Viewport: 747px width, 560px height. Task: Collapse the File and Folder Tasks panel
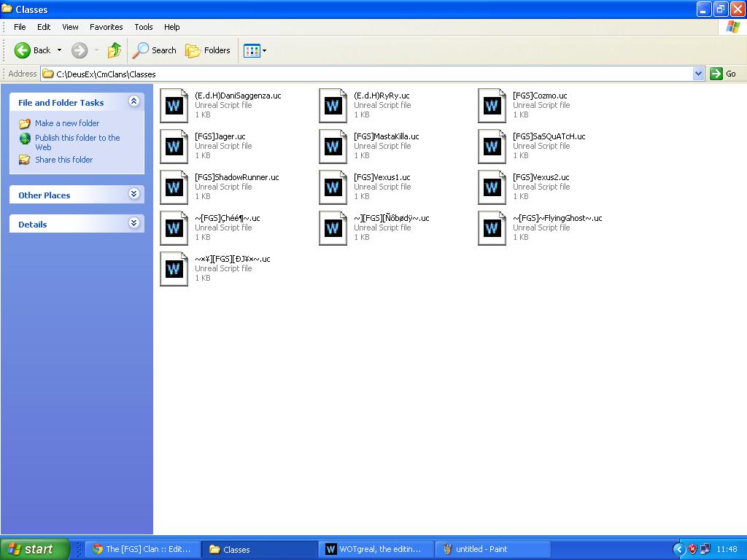133,101
